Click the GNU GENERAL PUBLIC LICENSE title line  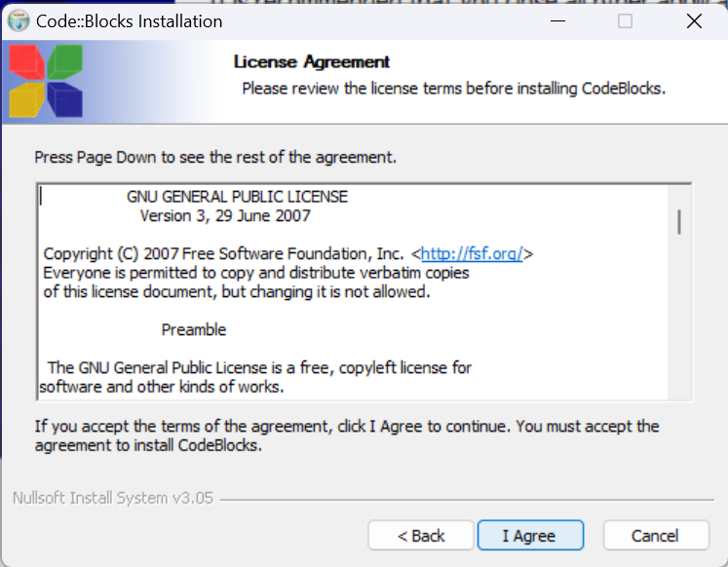(x=237, y=197)
